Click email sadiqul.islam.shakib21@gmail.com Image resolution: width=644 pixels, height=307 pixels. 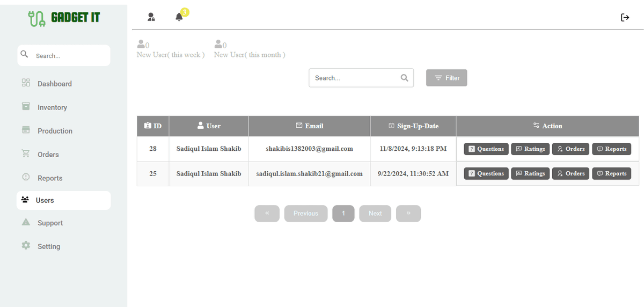309,173
